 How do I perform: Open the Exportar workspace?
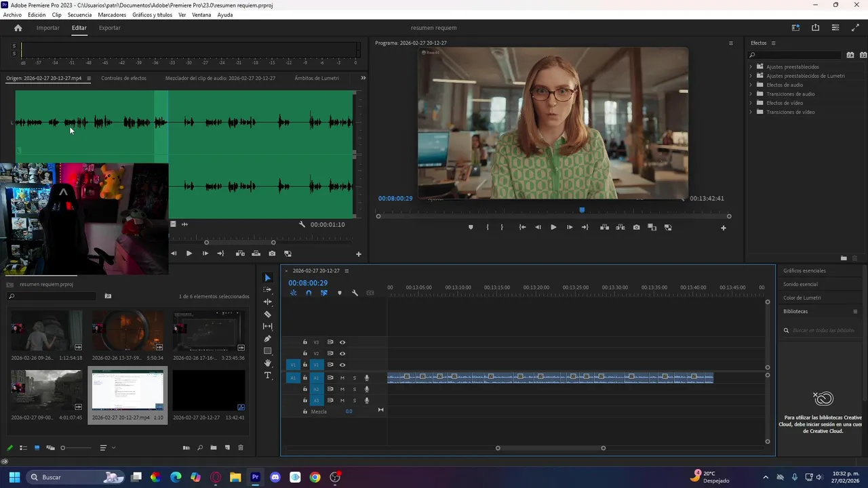pos(109,28)
